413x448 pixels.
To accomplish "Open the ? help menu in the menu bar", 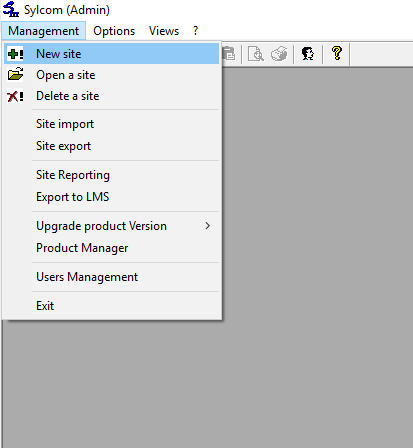I will point(195,31).
